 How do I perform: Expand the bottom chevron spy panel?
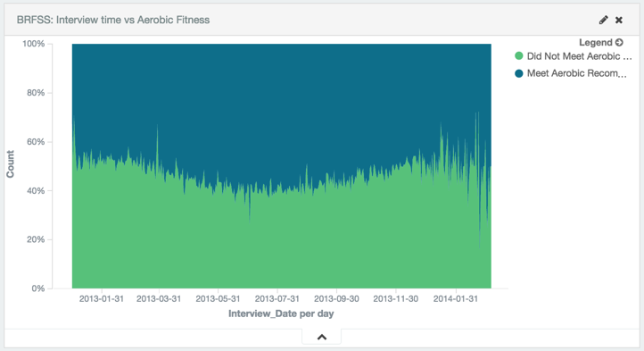(x=322, y=337)
